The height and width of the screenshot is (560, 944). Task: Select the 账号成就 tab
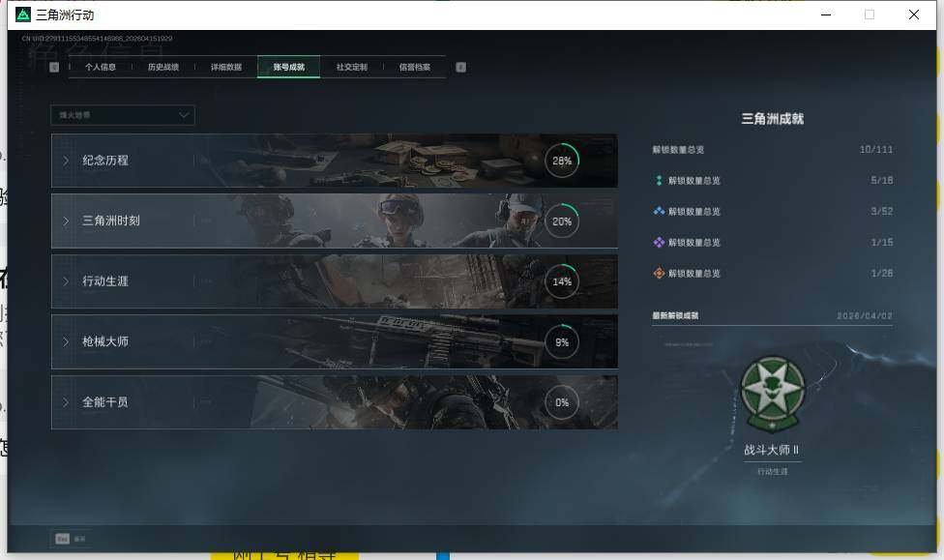(x=289, y=67)
